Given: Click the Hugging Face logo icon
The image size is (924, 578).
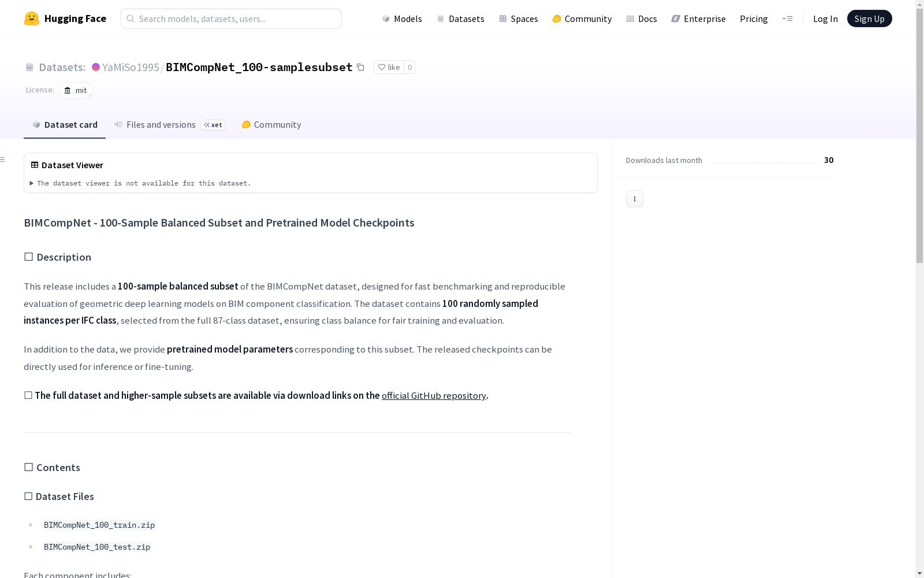Looking at the screenshot, I should click(x=32, y=18).
